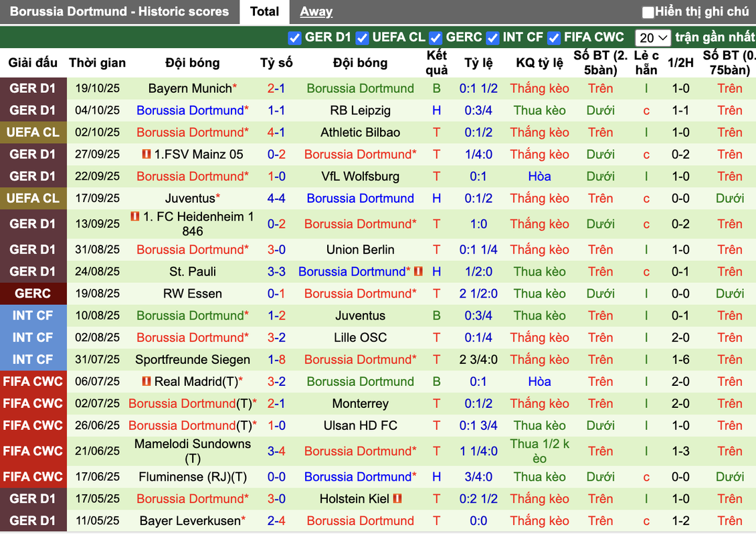
Task: Select Lille OSC team name
Action: coord(360,338)
